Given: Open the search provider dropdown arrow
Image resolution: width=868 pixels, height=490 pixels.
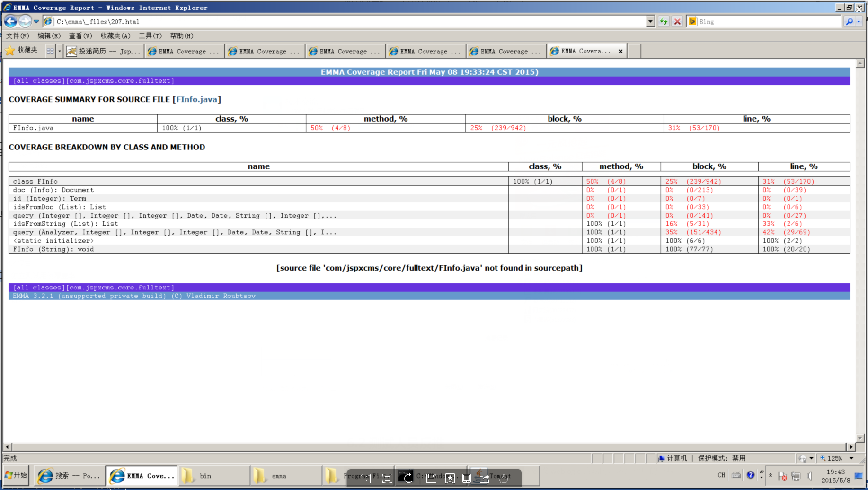Looking at the screenshot, I should 859,21.
